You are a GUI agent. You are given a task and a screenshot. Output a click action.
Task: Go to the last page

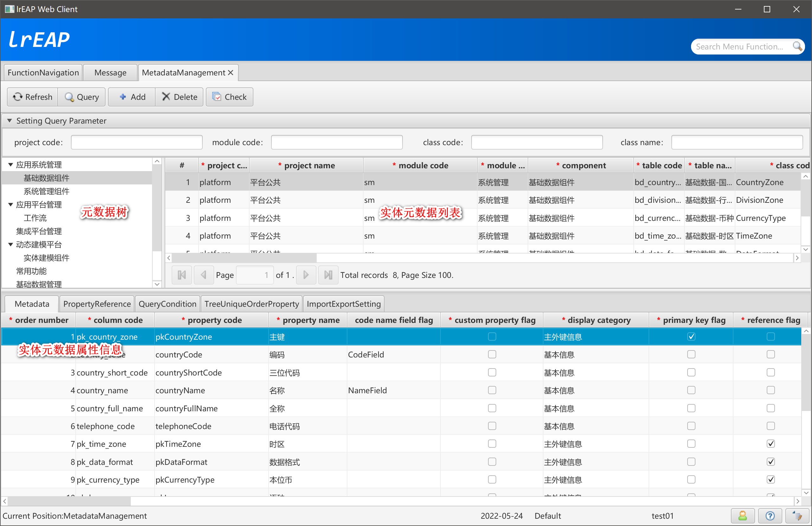[328, 275]
